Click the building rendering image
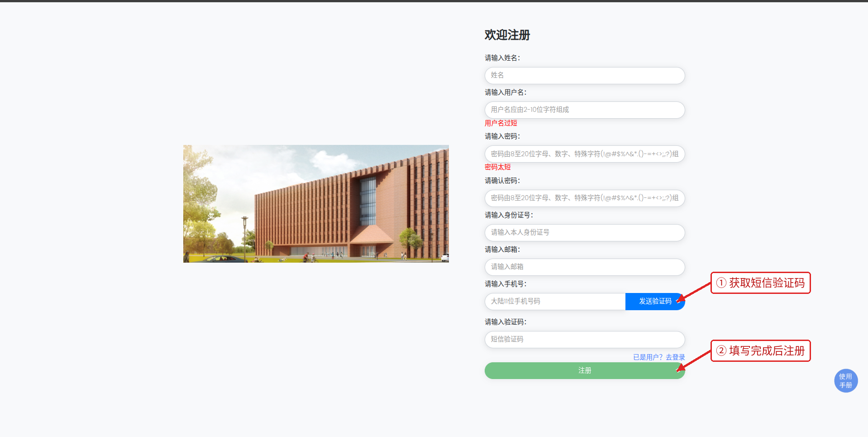 316,204
